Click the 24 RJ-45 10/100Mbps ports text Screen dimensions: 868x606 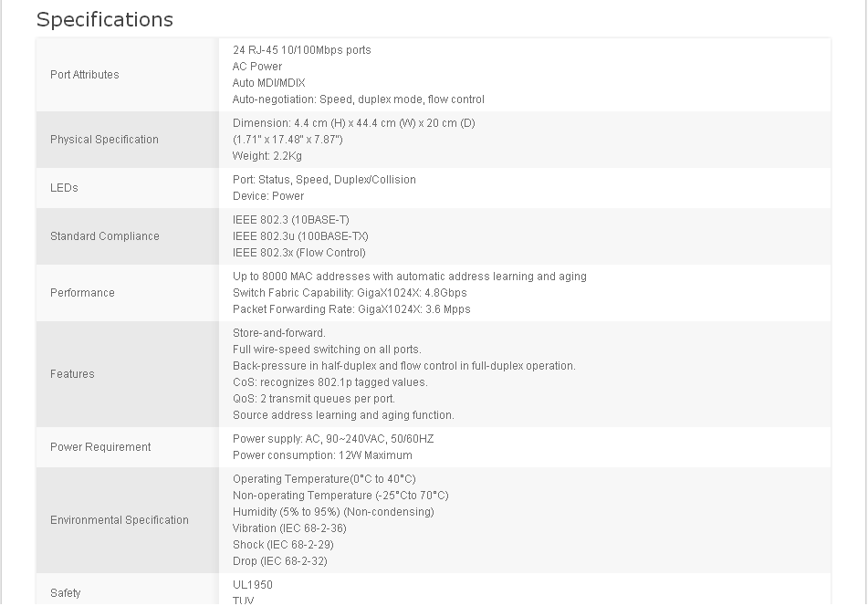(301, 50)
